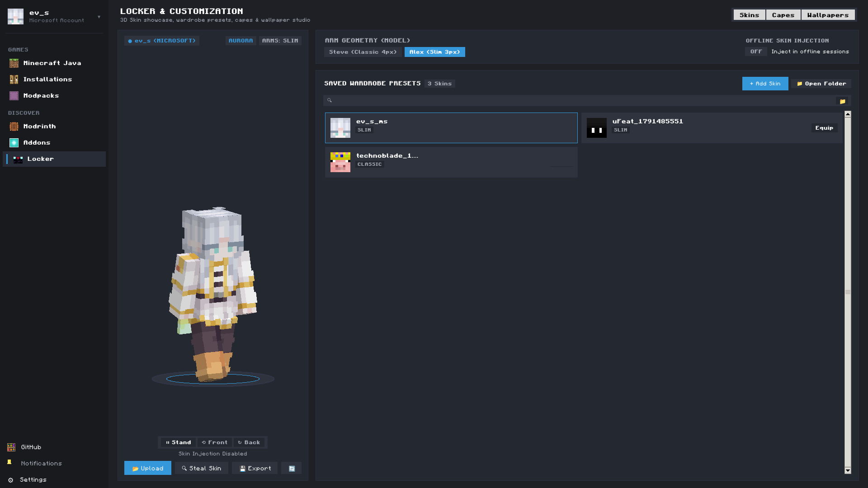This screenshot has height=488, width=868.
Task: Switch to the Capes tab
Action: point(783,15)
